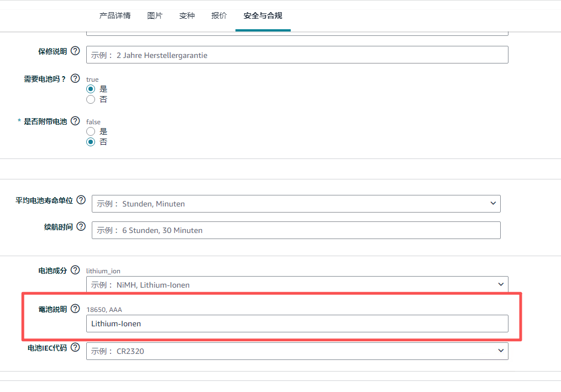Open help icon next to 是否附带电池
This screenshot has width=561, height=392.
coord(75,121)
